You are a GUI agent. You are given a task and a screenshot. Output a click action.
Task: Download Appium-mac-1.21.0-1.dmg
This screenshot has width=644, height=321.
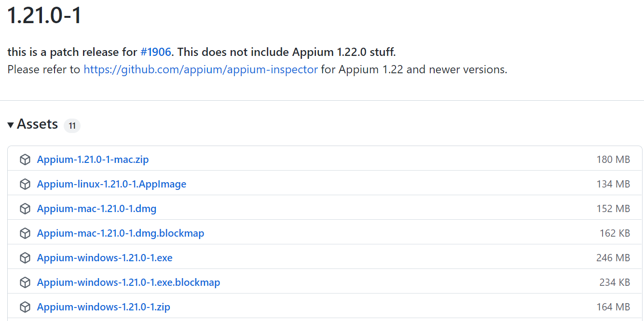[x=97, y=209]
